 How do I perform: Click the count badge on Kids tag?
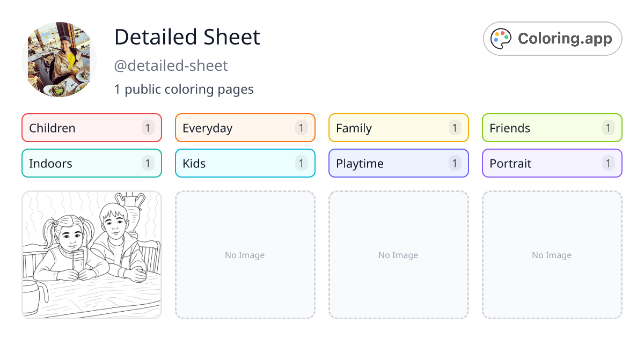(x=301, y=163)
